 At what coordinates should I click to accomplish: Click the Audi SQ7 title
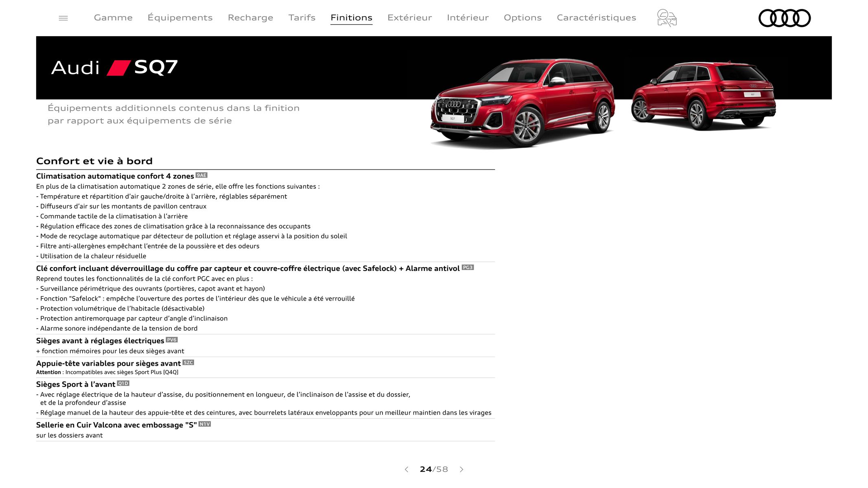(x=114, y=67)
